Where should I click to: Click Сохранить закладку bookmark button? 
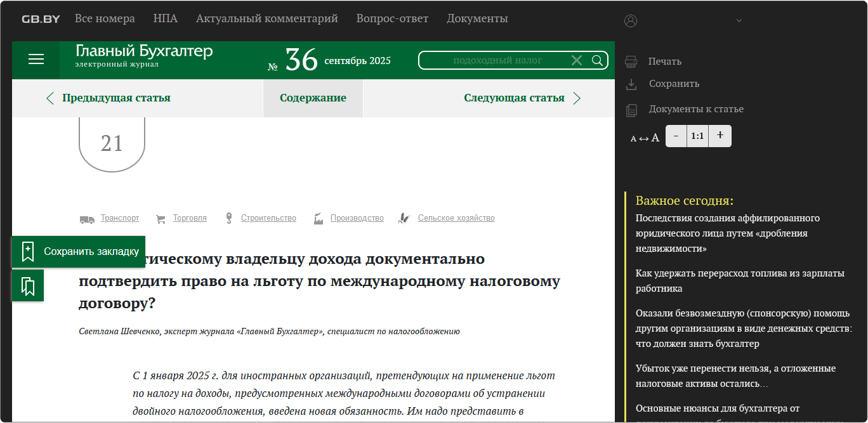[x=79, y=252]
